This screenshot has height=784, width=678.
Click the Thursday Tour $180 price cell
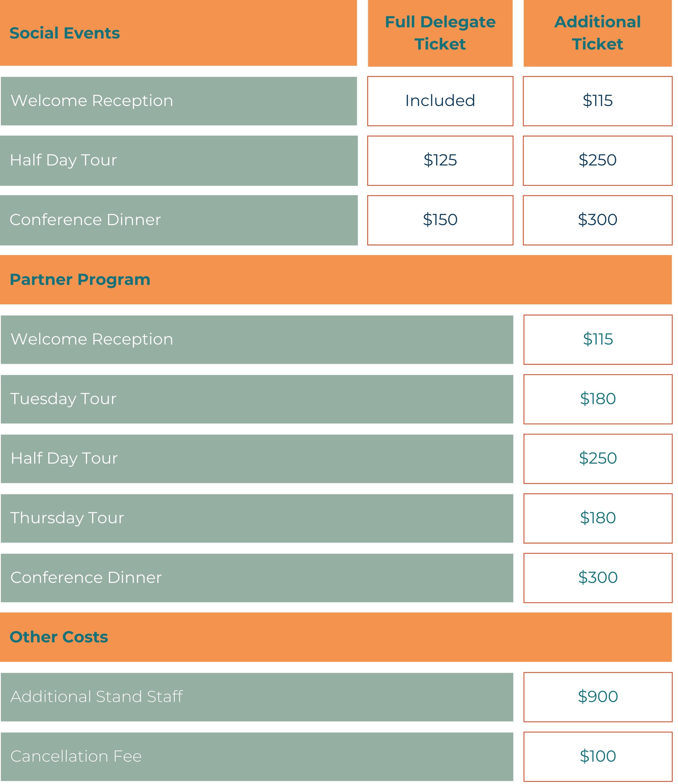pyautogui.click(x=598, y=518)
